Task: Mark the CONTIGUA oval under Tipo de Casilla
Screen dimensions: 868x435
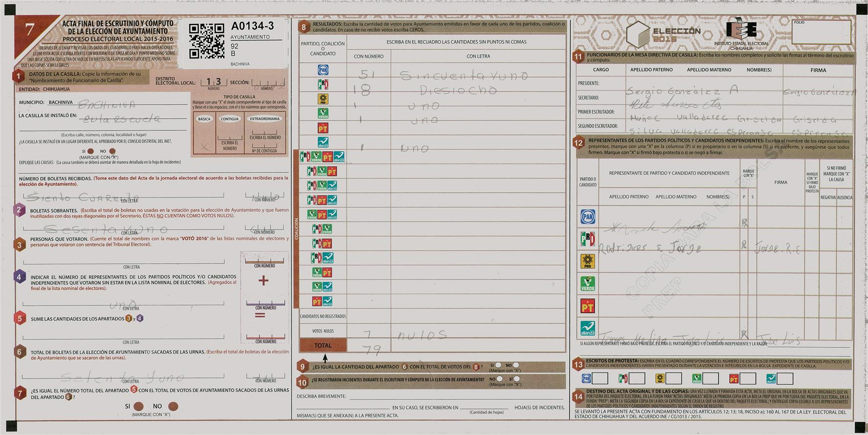Action: pos(229,119)
